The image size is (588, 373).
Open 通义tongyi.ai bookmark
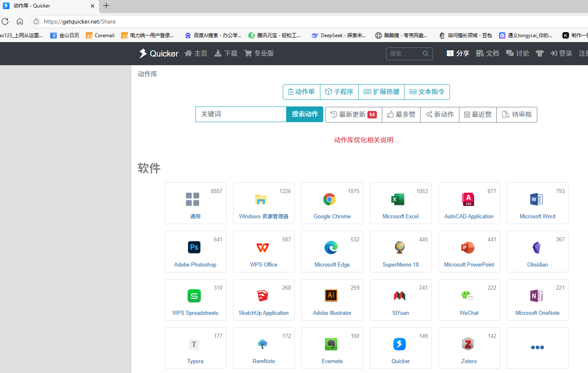[x=526, y=35]
